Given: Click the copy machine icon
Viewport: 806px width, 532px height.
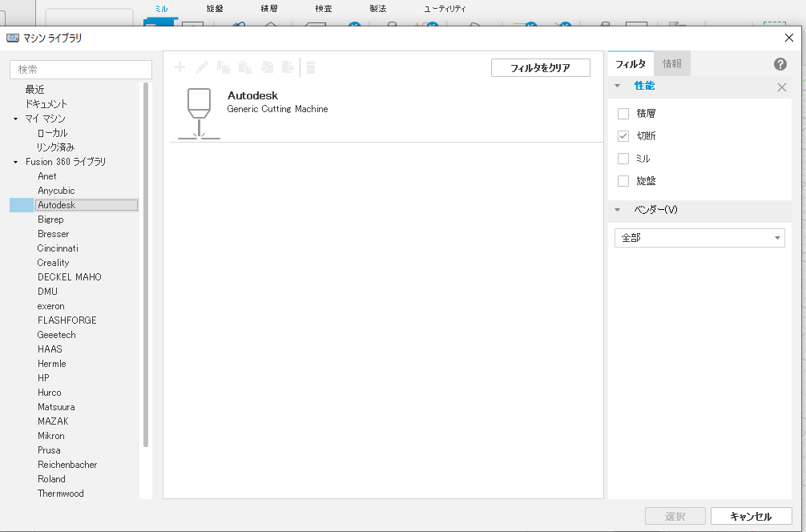Looking at the screenshot, I should coord(223,67).
